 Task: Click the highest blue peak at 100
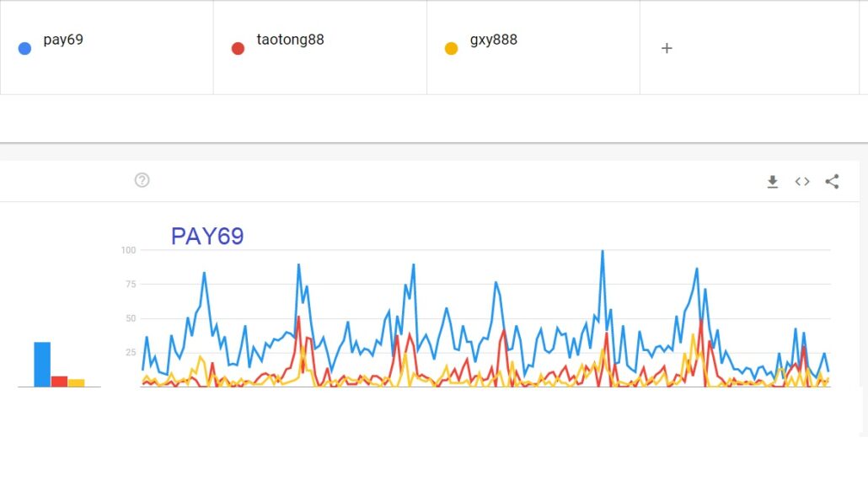coord(603,252)
